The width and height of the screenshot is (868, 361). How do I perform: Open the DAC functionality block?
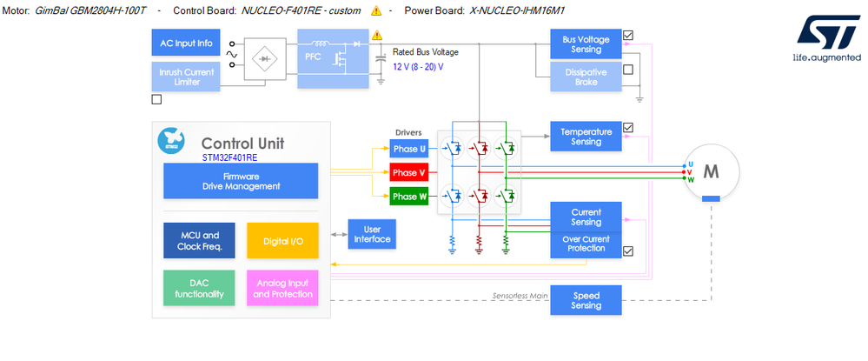(199, 288)
